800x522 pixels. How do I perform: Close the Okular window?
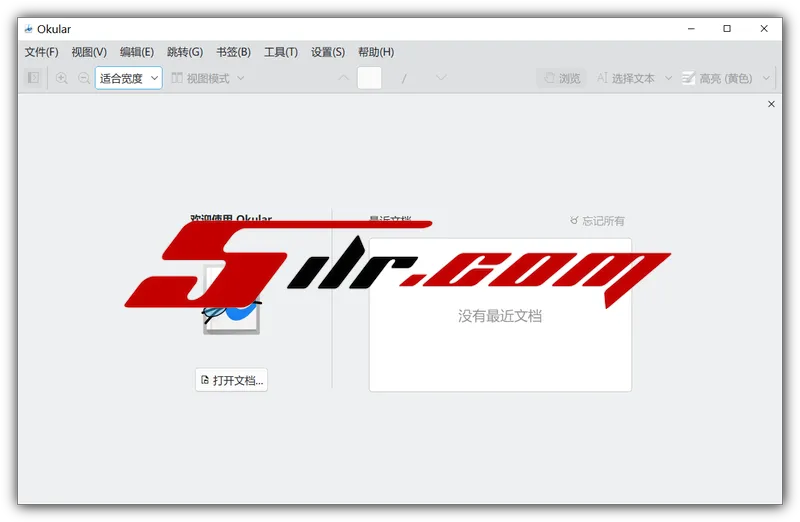pos(764,29)
